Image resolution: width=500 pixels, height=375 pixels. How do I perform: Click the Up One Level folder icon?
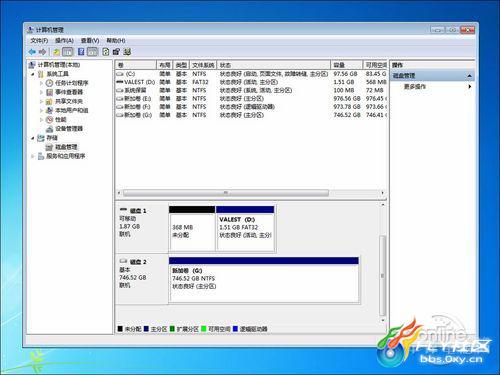57,52
